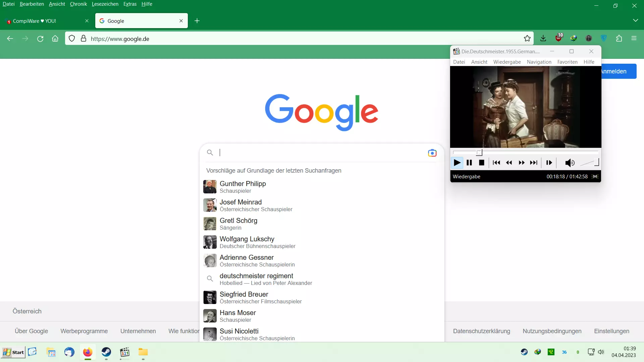Step one frame forward in media player
This screenshot has height=362, width=644.
pyautogui.click(x=549, y=163)
